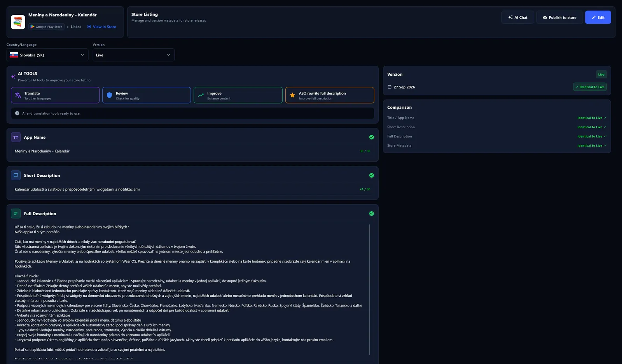Click the Translate languages icon
Image resolution: width=622 pixels, height=364 pixels.
click(18, 95)
